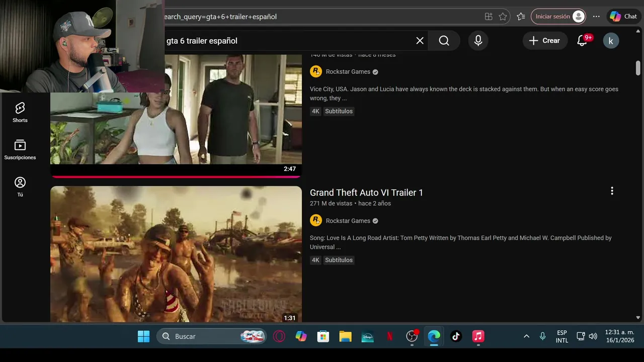Open Apple Music from the taskbar
644x362 pixels.
pos(478,336)
